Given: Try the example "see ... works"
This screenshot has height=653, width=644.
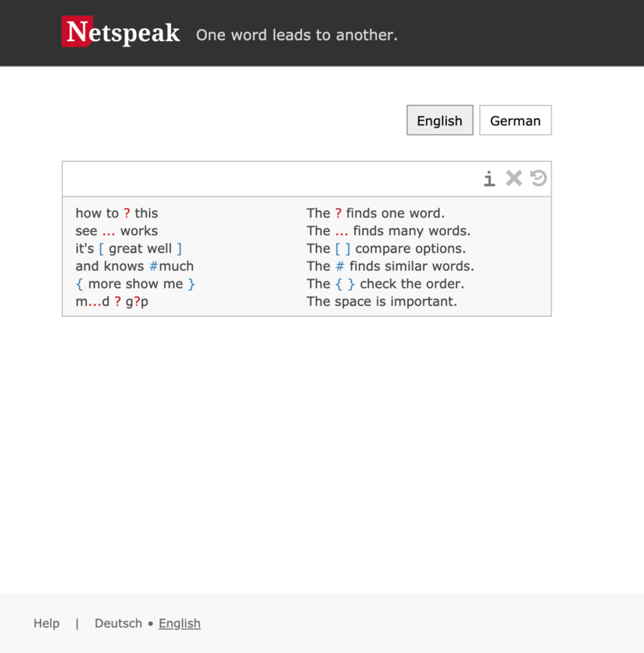Looking at the screenshot, I should coord(117,231).
